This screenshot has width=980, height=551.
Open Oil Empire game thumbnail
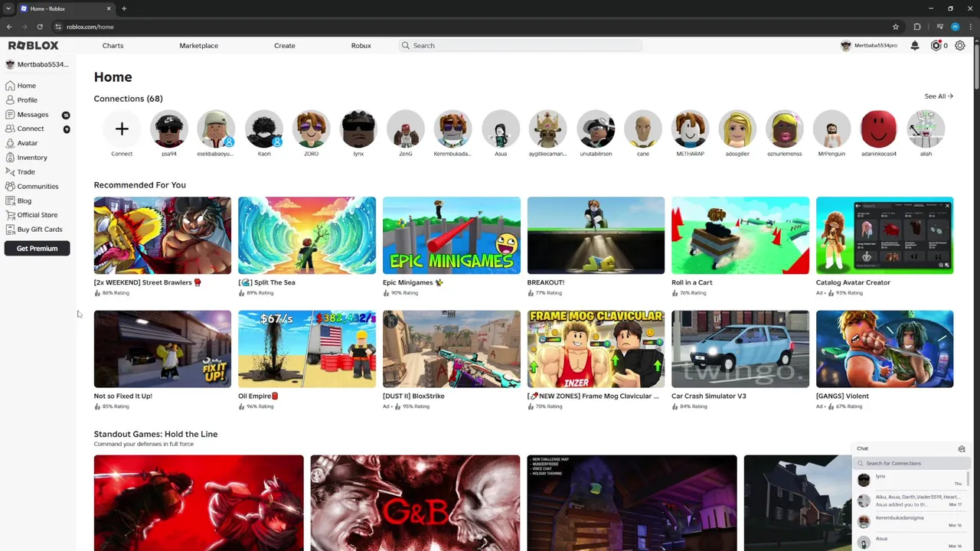(x=307, y=349)
